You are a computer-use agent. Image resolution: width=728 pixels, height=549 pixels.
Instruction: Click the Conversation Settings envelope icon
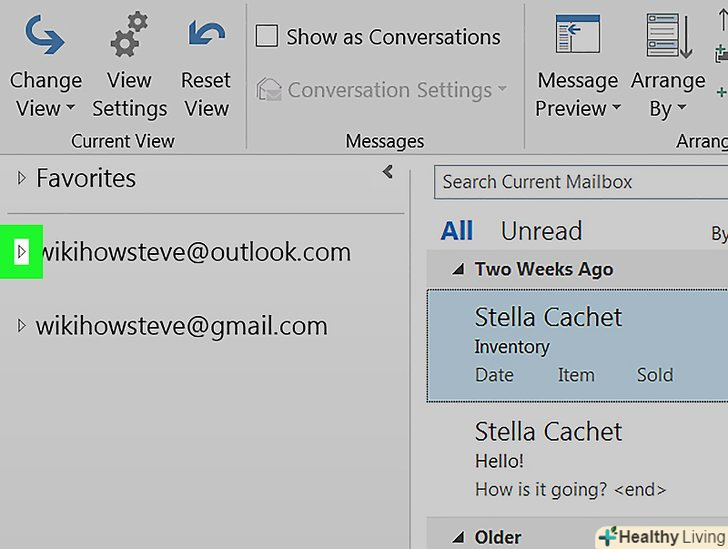pyautogui.click(x=268, y=90)
